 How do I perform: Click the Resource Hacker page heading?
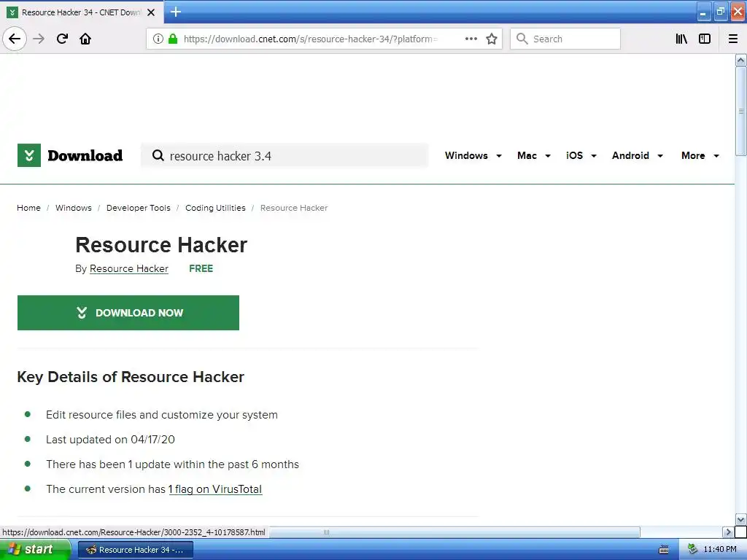161,245
